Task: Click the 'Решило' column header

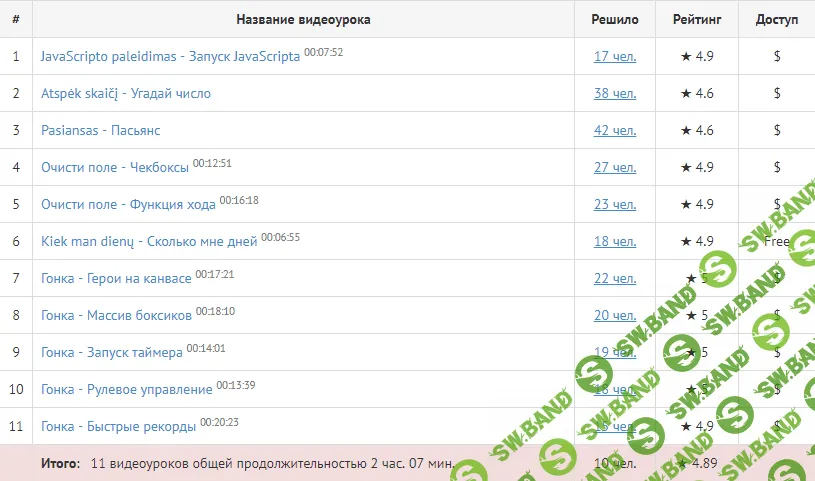Action: [615, 20]
